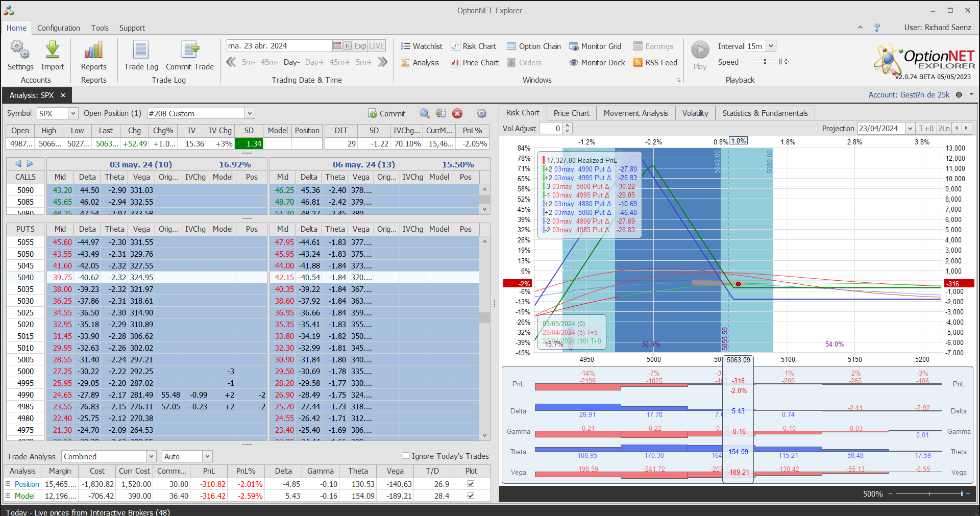Open the Configuration ribbon tab
The width and height of the screenshot is (980, 516).
click(x=58, y=28)
